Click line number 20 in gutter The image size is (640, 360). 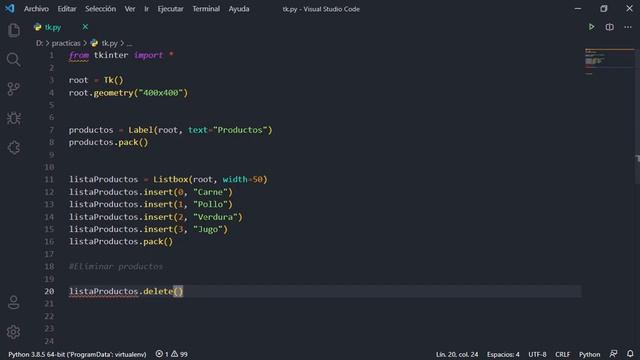pyautogui.click(x=49, y=291)
